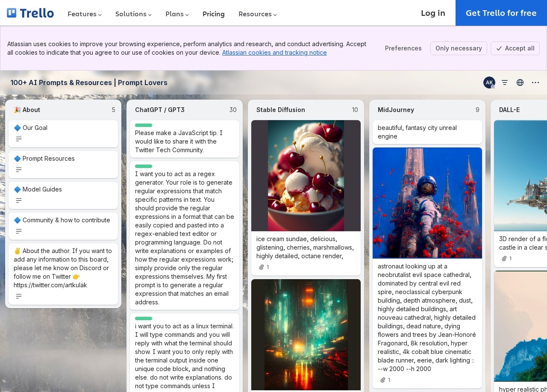547x392 pixels.
Task: Expand the Solutions dropdown
Action: tap(133, 14)
